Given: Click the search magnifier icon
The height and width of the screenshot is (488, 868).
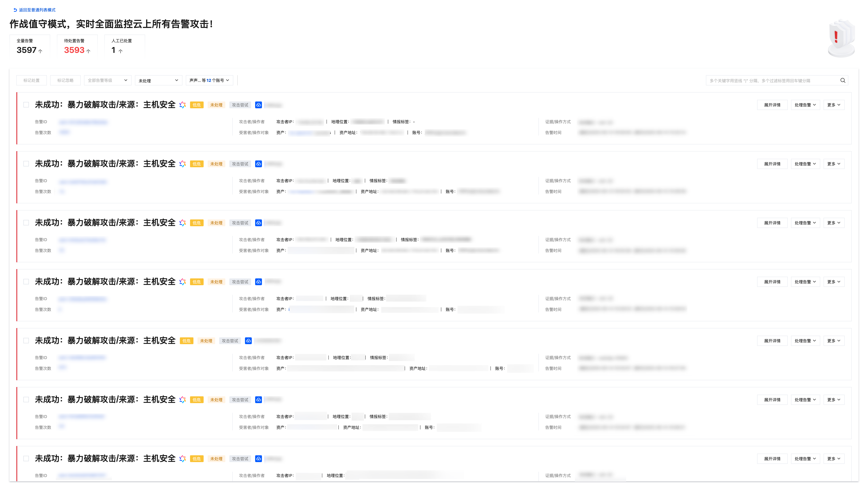Looking at the screenshot, I should click(x=842, y=80).
